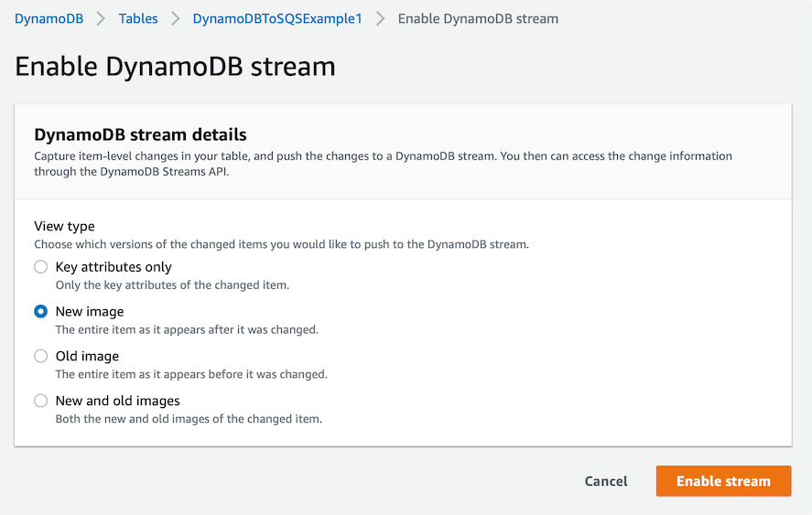Navigate to the DynamoDBToSQSExample1 breadcrumb link
Screen dimensions: 812x515
277,18
